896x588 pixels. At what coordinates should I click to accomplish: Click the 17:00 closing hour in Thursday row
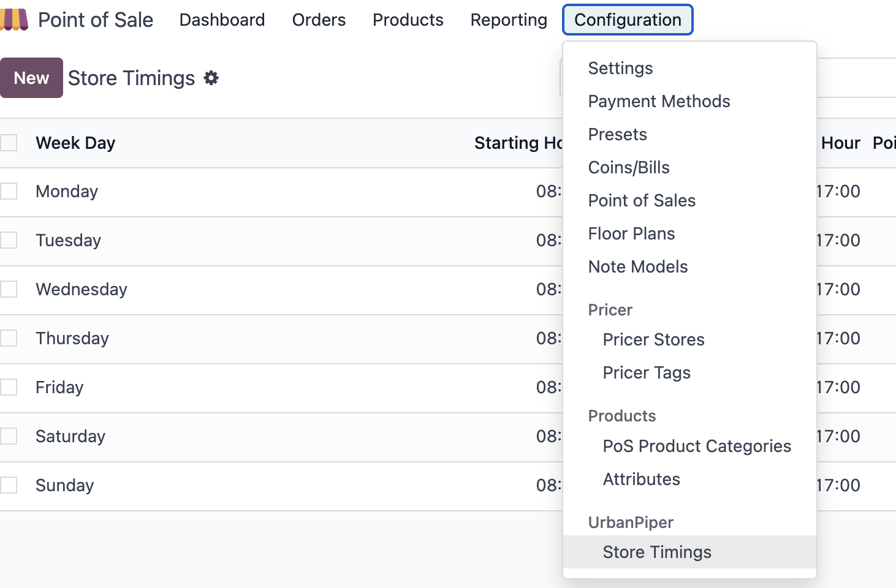pyautogui.click(x=838, y=338)
